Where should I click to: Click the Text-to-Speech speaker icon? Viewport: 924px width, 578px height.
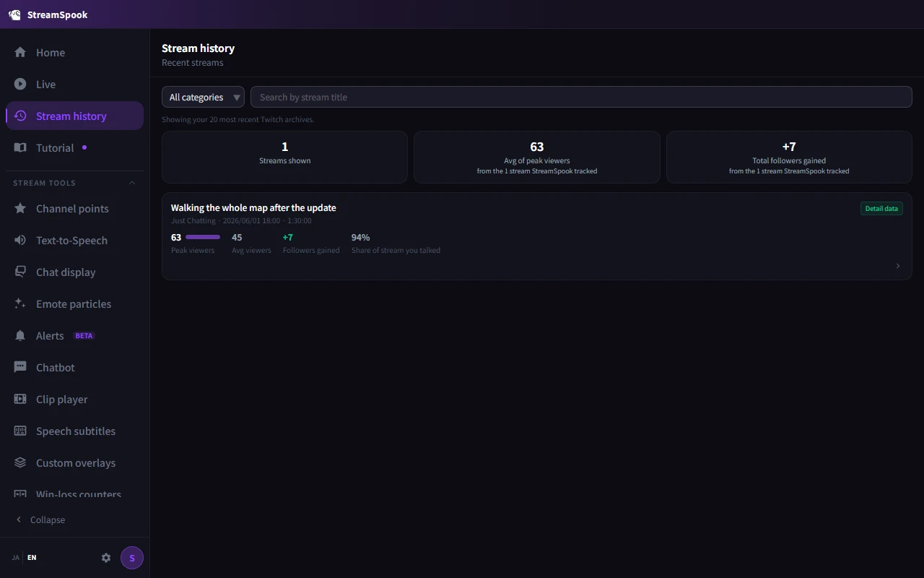(20, 240)
